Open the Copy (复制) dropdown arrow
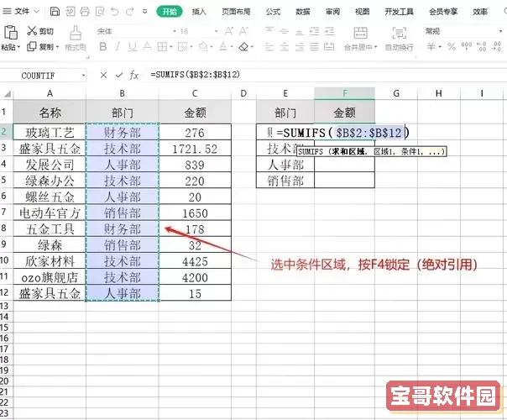Screen dimensions: 507x420 [58, 47]
